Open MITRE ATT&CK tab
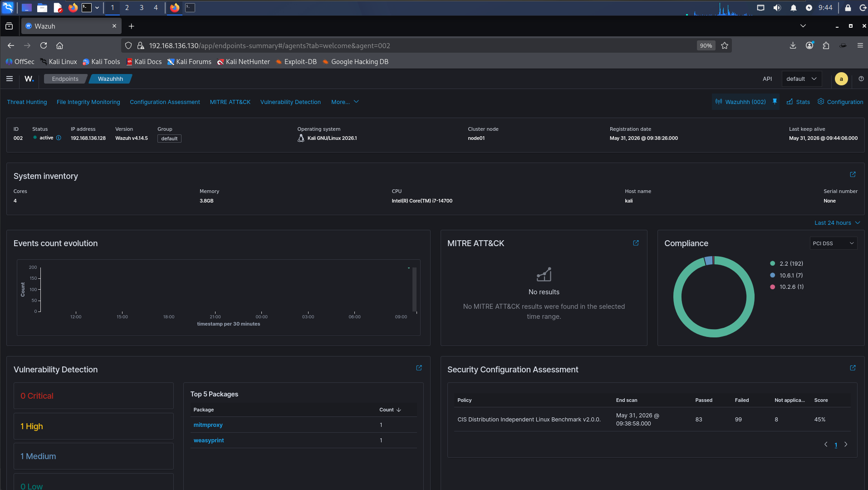 [x=230, y=102]
